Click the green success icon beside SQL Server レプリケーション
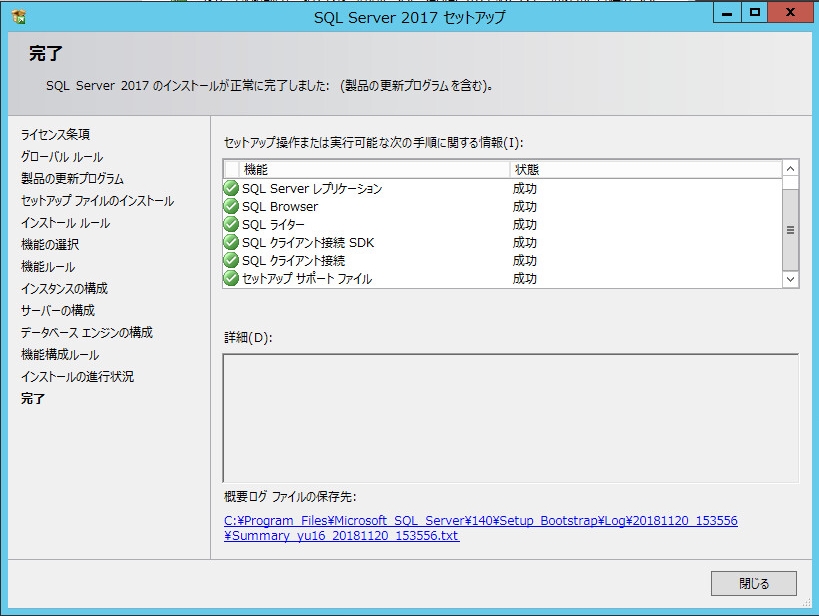The height and width of the screenshot is (616, 819). tap(230, 189)
